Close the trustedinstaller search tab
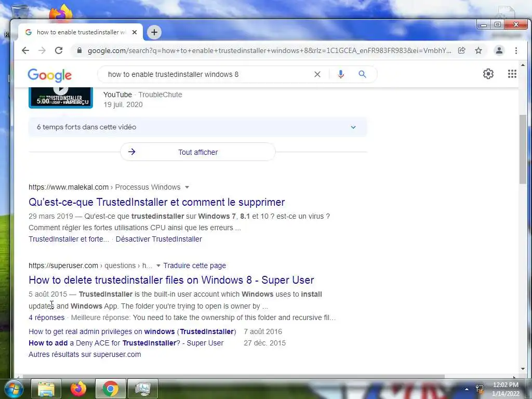The width and height of the screenshot is (532, 399). (135, 32)
